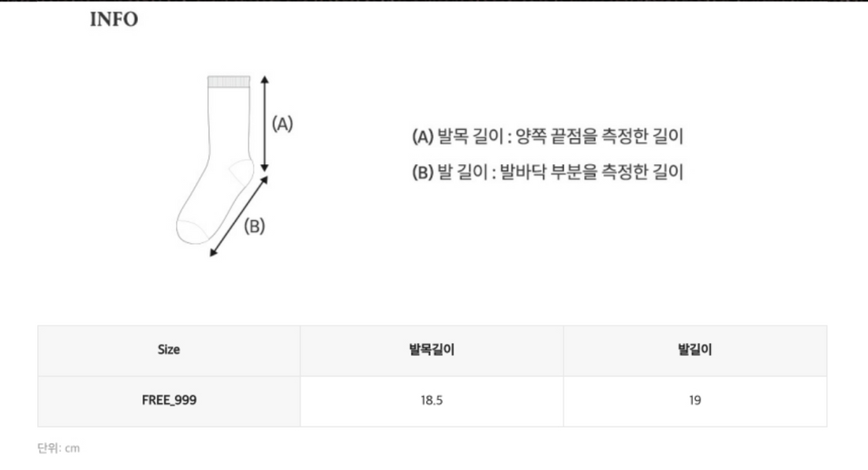Image resolution: width=868 pixels, height=470 pixels.
Task: Click the Size column header
Action: 169,350
